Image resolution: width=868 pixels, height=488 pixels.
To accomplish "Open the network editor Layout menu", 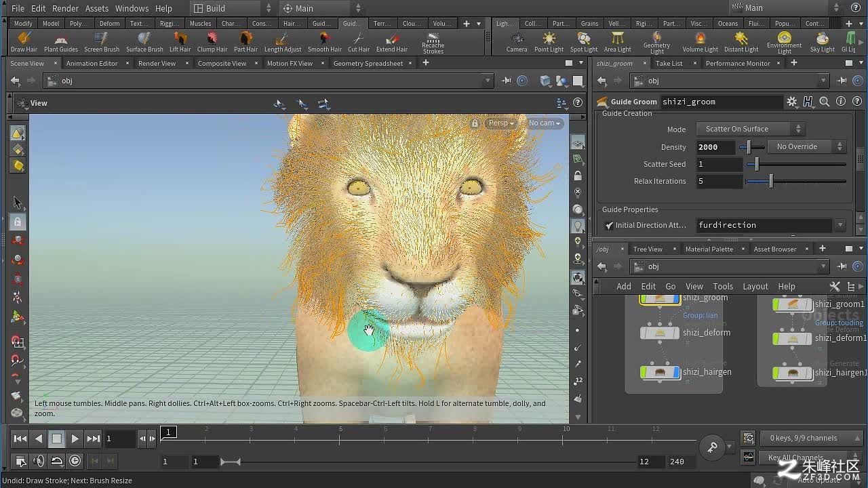I will click(755, 286).
